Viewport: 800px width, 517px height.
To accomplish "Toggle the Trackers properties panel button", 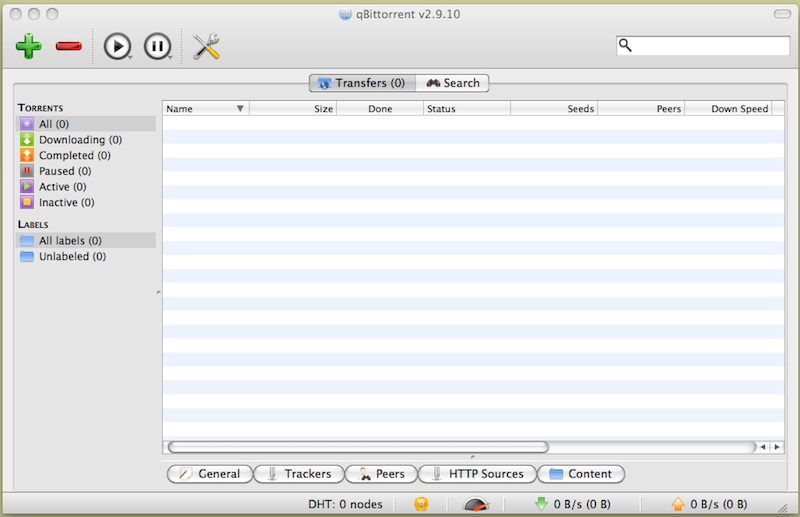I will tap(298, 474).
